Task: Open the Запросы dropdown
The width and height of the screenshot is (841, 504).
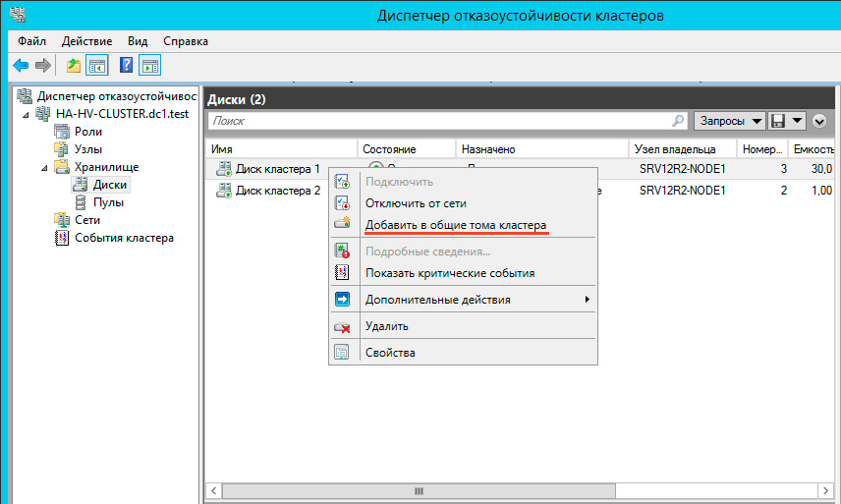Action: pyautogui.click(x=729, y=121)
